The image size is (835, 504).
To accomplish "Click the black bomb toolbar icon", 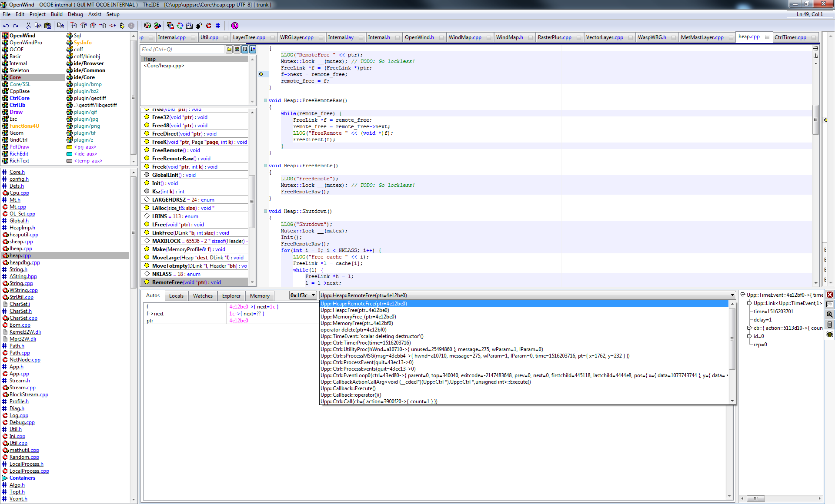I will point(199,26).
